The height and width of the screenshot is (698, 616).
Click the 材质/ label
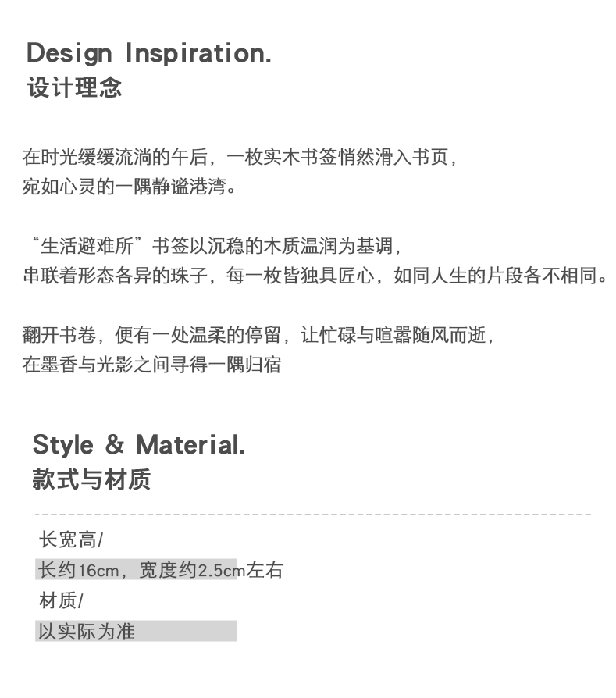pyautogui.click(x=61, y=600)
